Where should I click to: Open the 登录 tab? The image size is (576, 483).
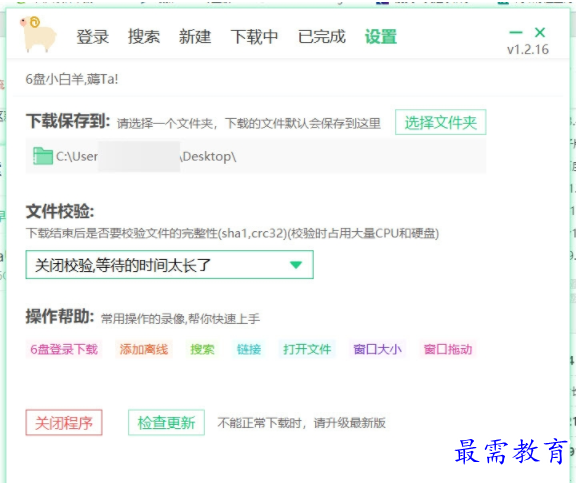92,37
